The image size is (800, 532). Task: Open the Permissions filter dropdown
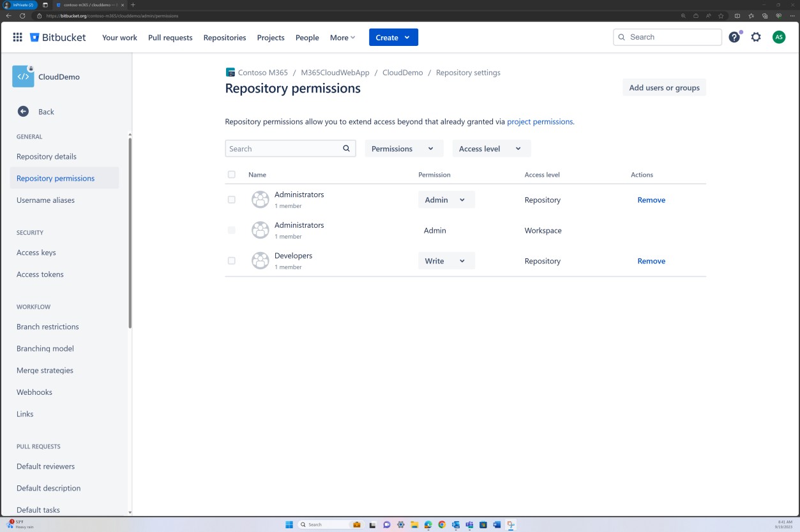pyautogui.click(x=404, y=148)
